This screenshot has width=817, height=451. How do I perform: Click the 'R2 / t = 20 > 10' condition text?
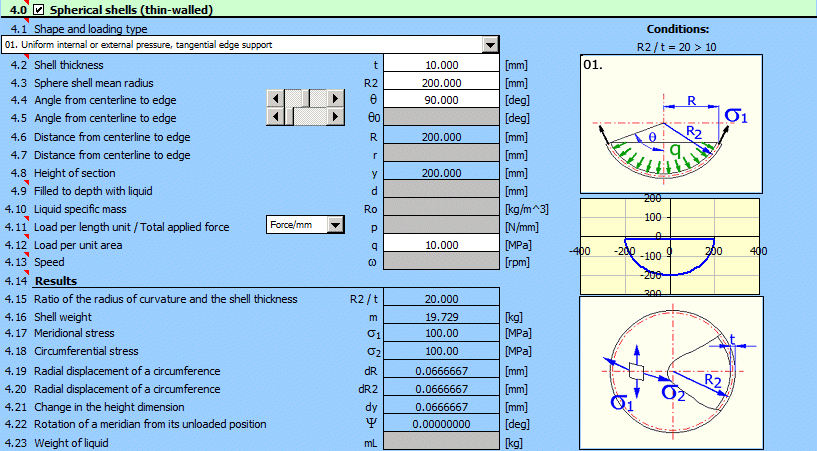point(676,47)
